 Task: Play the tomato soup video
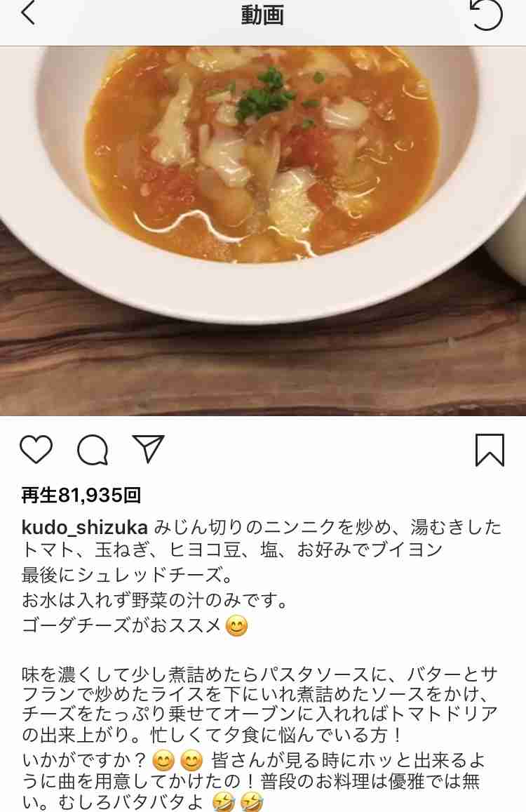tap(263, 231)
